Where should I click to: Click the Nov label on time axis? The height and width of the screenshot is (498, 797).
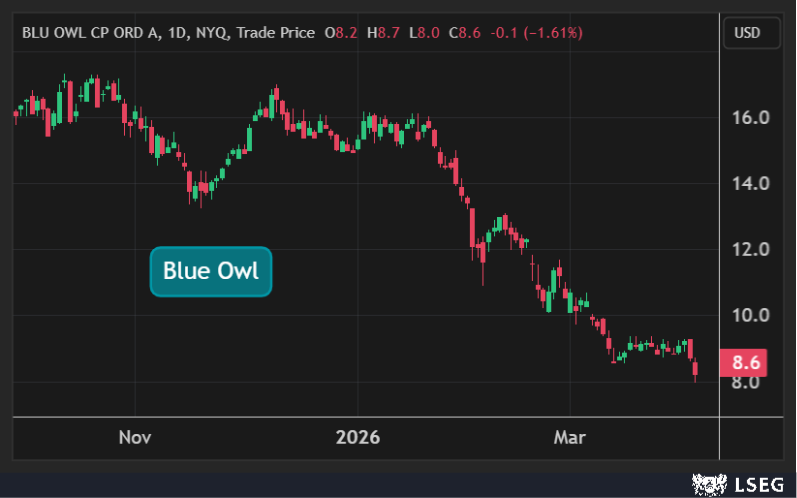pos(134,438)
